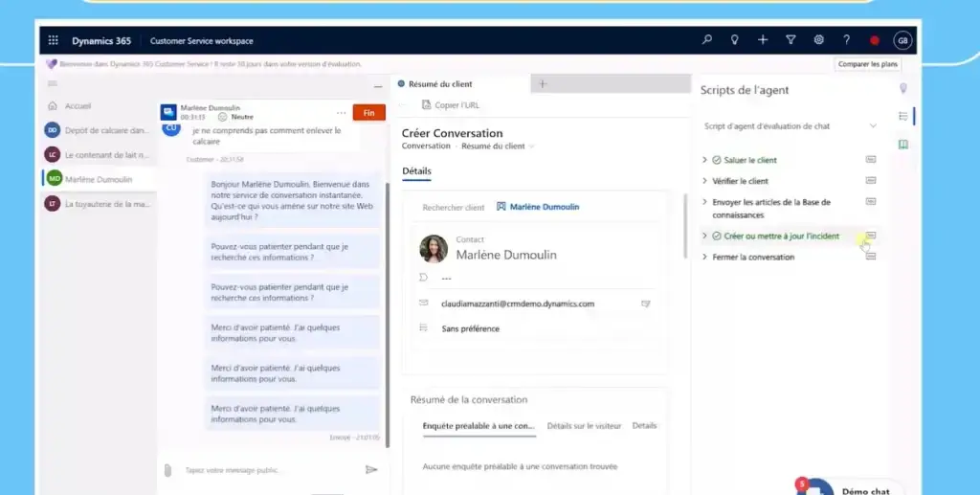Click the Accueil home icon
Screen dimensions: 980x495
tap(53, 106)
